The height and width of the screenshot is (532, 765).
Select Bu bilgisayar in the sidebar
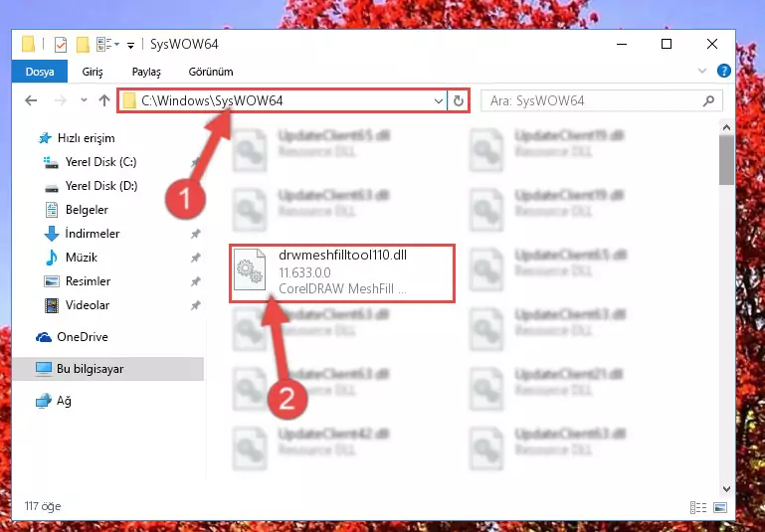click(107, 369)
